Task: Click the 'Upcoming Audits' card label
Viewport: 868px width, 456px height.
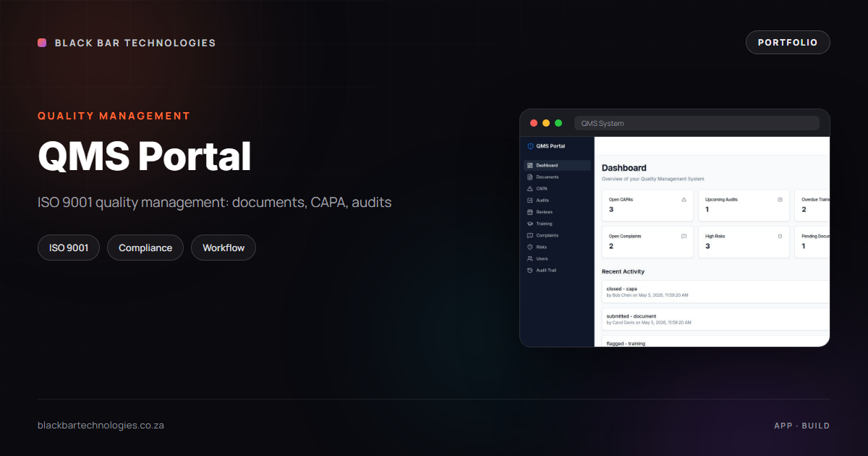Action: coord(721,199)
